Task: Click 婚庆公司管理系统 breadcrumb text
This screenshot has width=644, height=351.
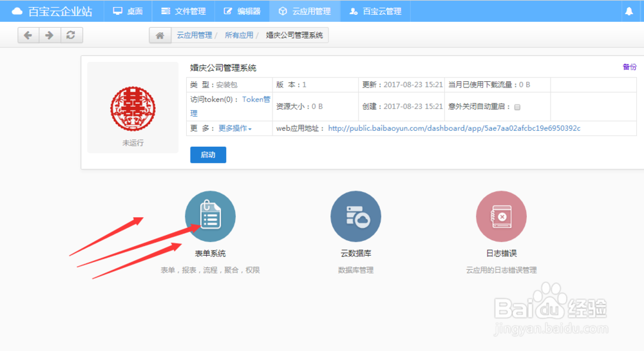Action: point(294,35)
